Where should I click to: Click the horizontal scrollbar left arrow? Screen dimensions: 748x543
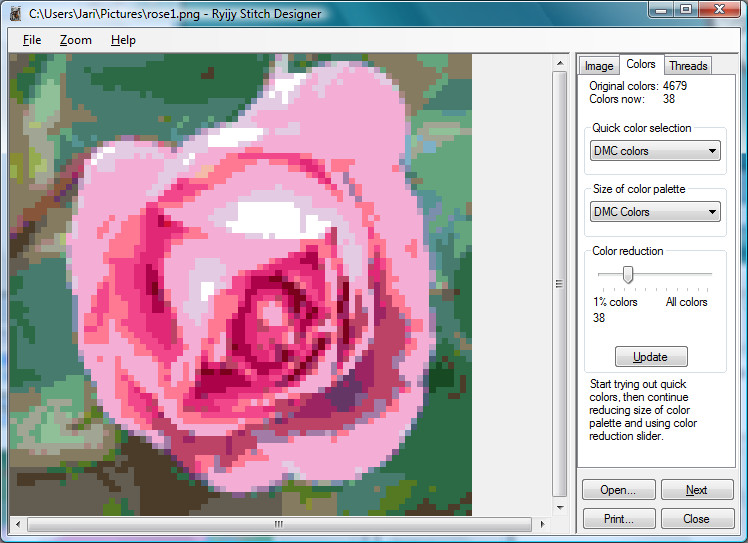[18, 524]
